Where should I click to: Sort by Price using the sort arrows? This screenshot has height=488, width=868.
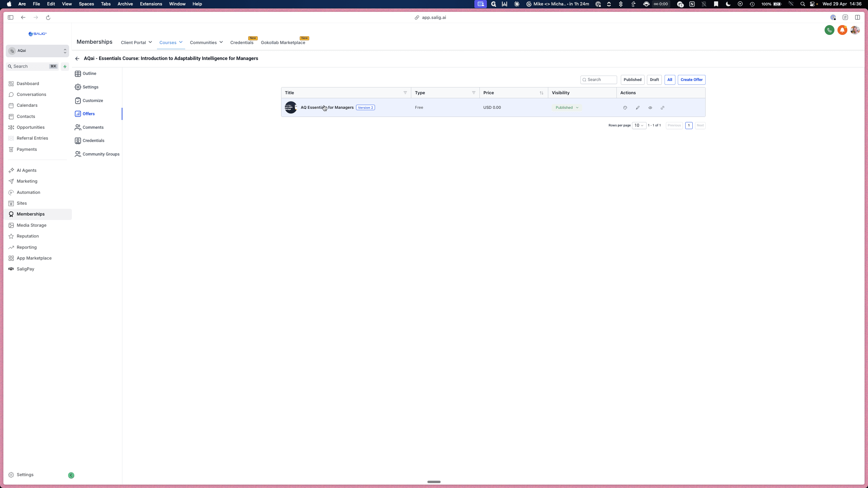pyautogui.click(x=541, y=93)
